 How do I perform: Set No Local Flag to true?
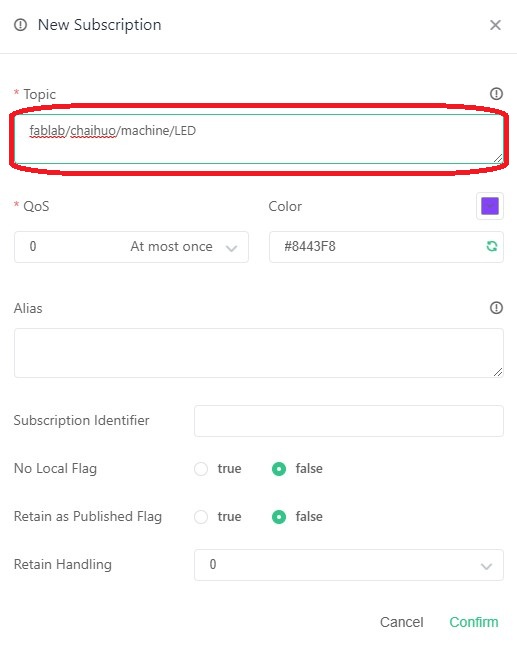[x=201, y=469]
